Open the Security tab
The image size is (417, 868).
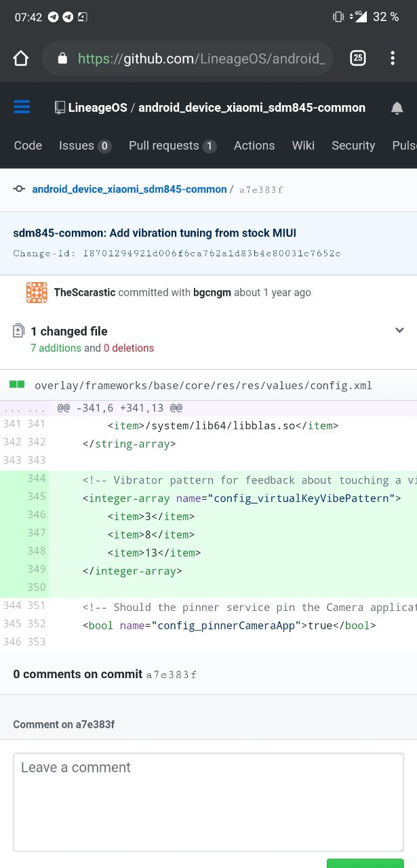point(353,145)
